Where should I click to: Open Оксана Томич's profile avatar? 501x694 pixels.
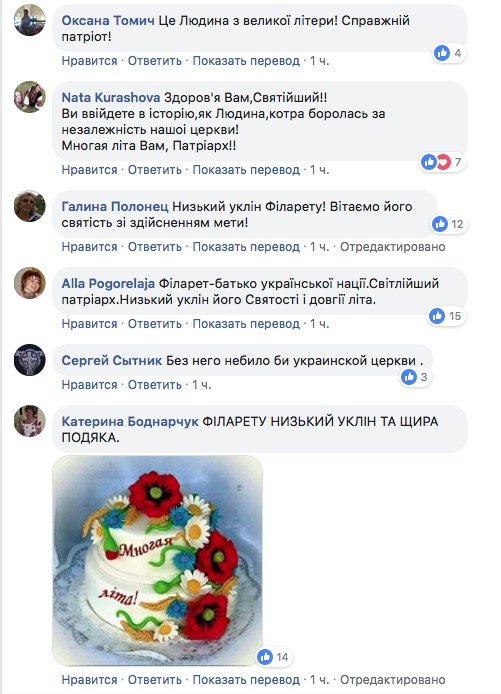30,20
